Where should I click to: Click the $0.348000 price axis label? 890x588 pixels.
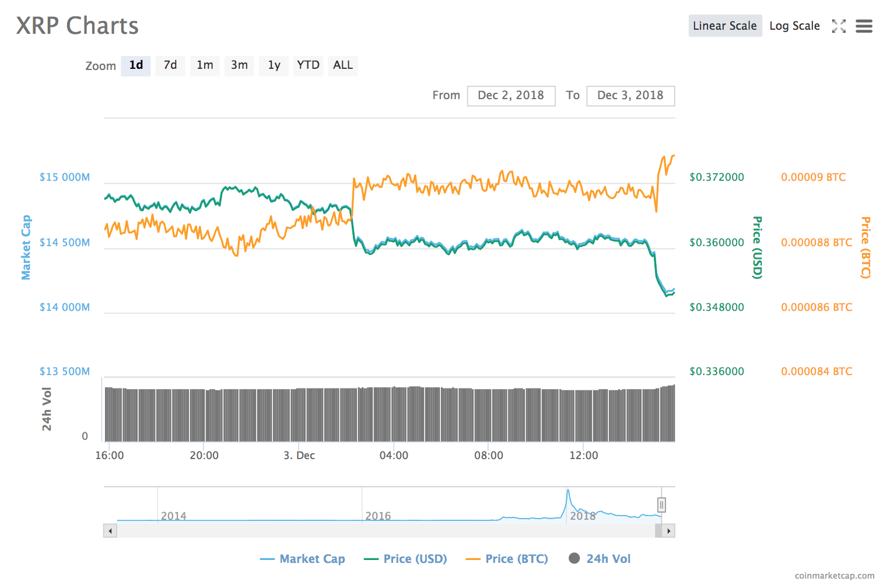coord(717,307)
